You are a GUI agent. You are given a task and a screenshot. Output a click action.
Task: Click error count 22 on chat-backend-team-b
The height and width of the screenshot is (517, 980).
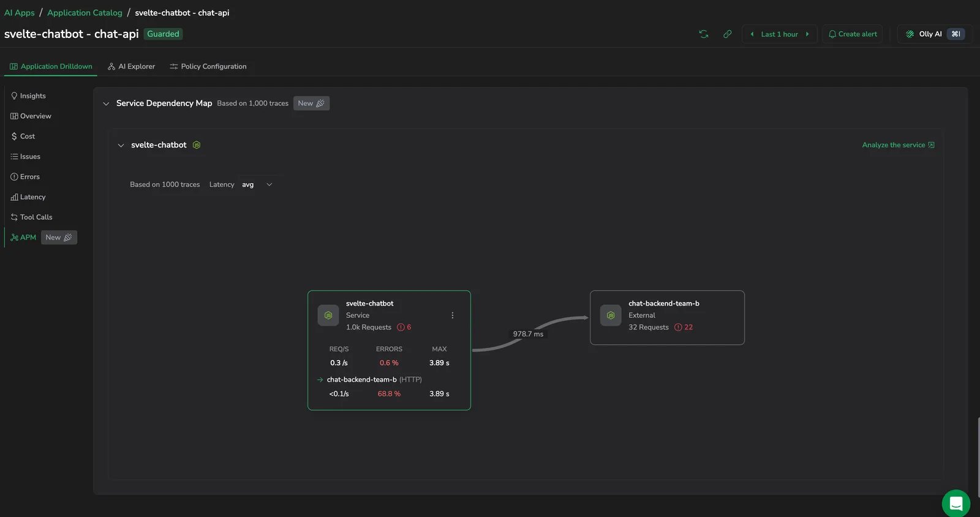point(684,328)
